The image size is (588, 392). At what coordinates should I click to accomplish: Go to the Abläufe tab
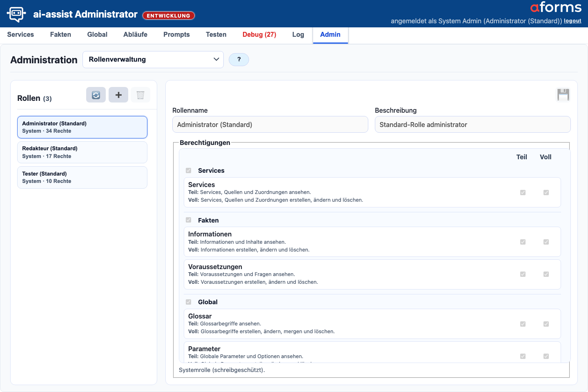pyautogui.click(x=135, y=35)
